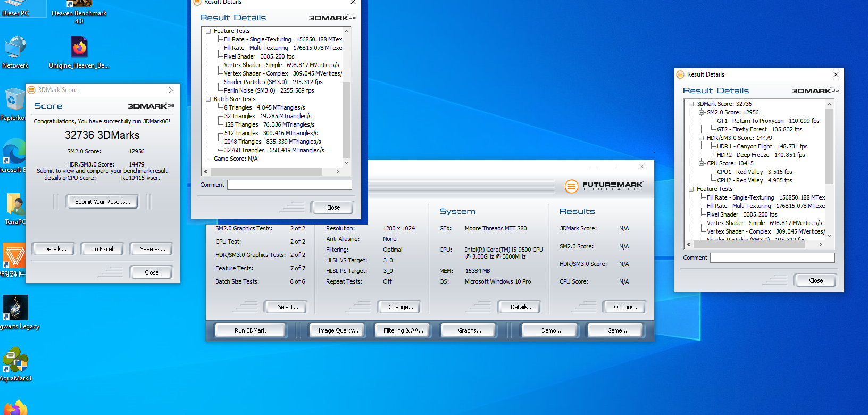868x415 pixels.
Task: Open Details in 3DMark Score window
Action: pos(55,249)
